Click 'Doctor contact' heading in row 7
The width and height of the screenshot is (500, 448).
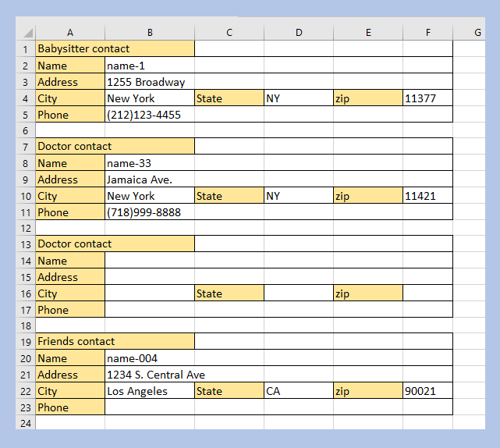click(115, 146)
